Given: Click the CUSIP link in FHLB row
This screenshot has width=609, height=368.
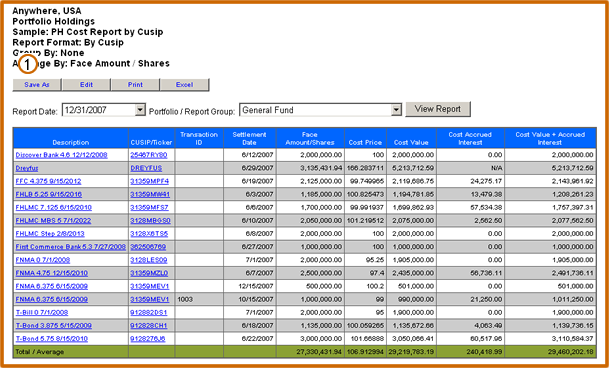Looking at the screenshot, I should point(150,195).
